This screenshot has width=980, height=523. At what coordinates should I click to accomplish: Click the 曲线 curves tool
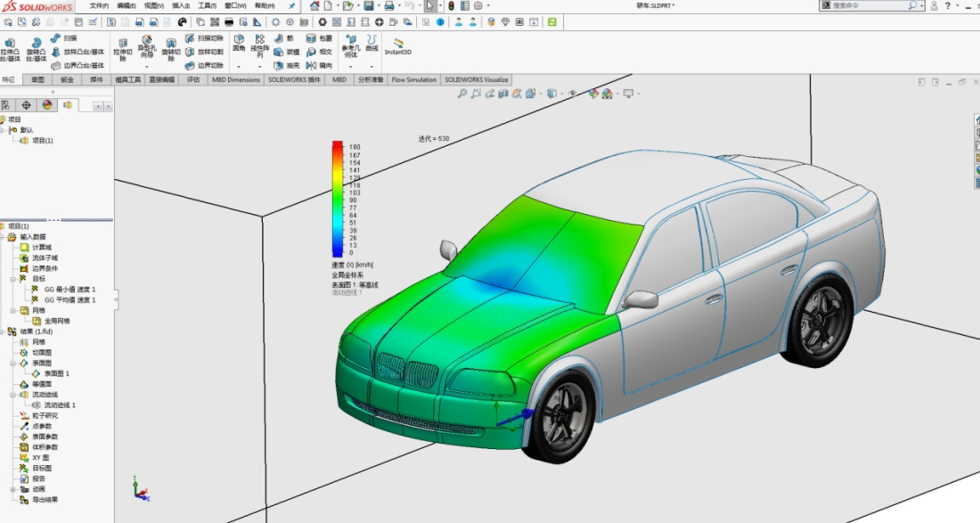click(372, 43)
